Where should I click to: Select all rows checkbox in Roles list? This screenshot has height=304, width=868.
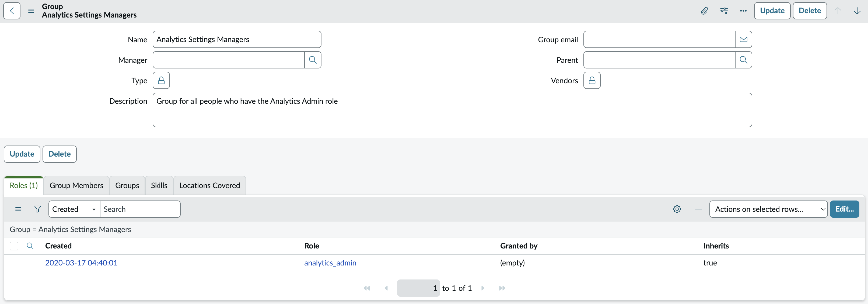pos(14,246)
